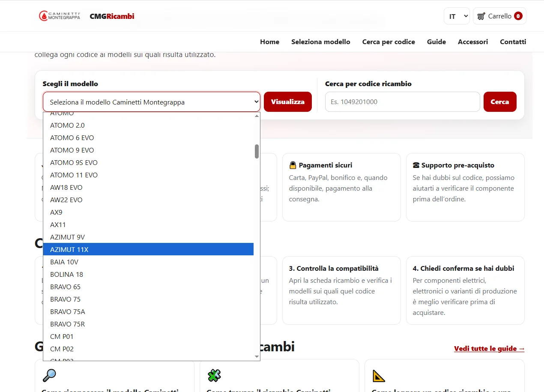Open Seleziona modello menu item
Image resolution: width=544 pixels, height=392 pixels.
[321, 42]
